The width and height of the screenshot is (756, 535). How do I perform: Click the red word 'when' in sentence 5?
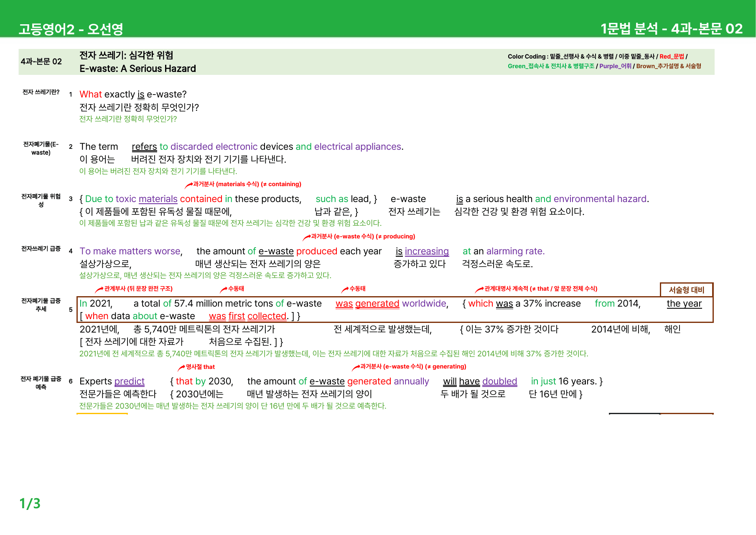(x=97, y=316)
